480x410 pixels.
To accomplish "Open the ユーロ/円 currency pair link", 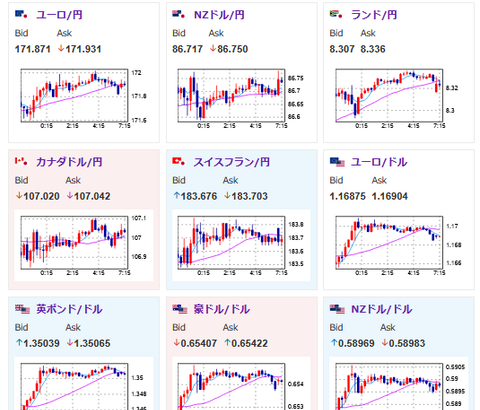I will [x=59, y=15].
